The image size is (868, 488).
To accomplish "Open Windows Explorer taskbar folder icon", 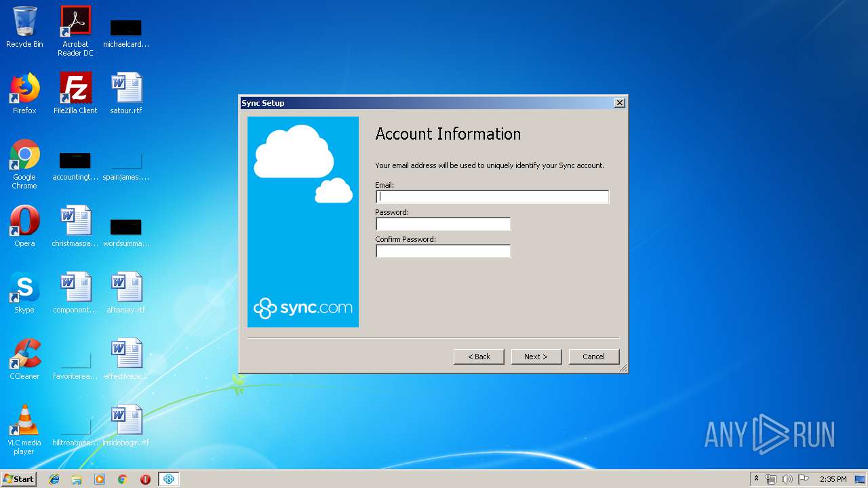I will 77,479.
